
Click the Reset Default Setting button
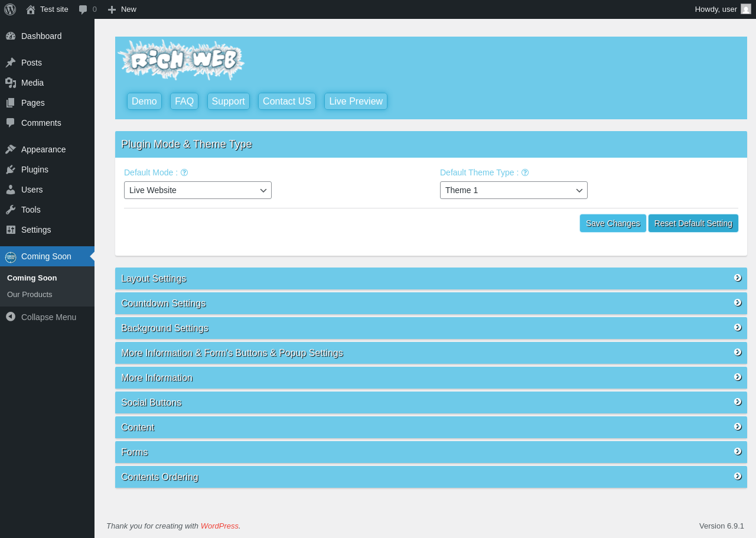[693, 223]
